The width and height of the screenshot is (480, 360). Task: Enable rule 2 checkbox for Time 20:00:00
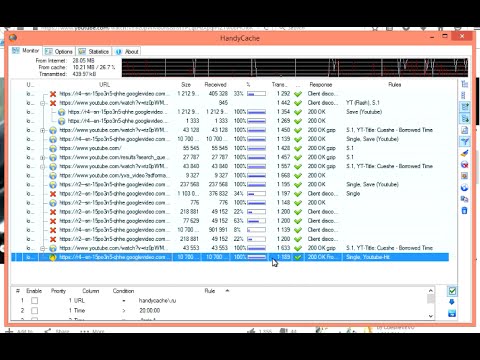34,311
